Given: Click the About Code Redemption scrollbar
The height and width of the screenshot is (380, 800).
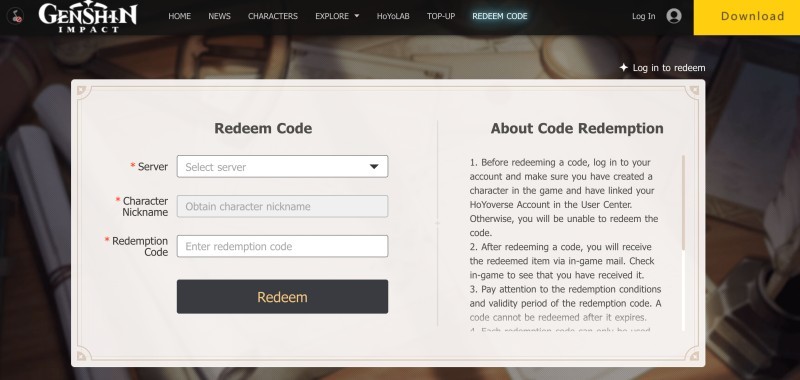Looking at the screenshot, I should click(684, 203).
